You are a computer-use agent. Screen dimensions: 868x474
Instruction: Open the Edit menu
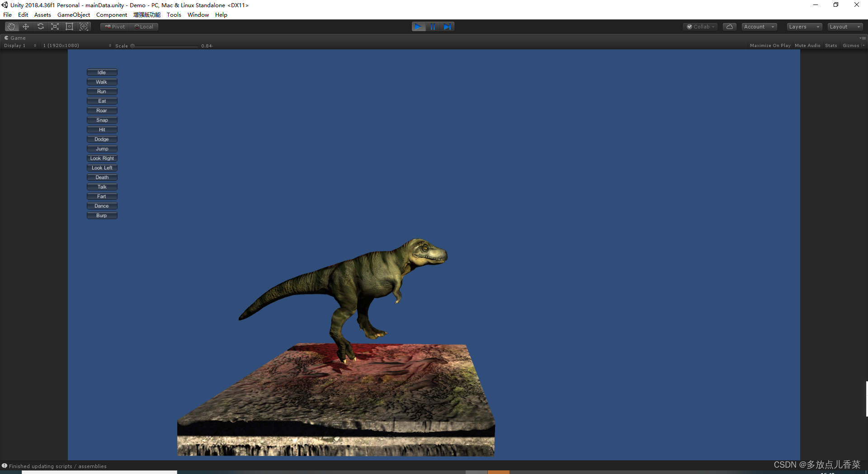point(23,15)
